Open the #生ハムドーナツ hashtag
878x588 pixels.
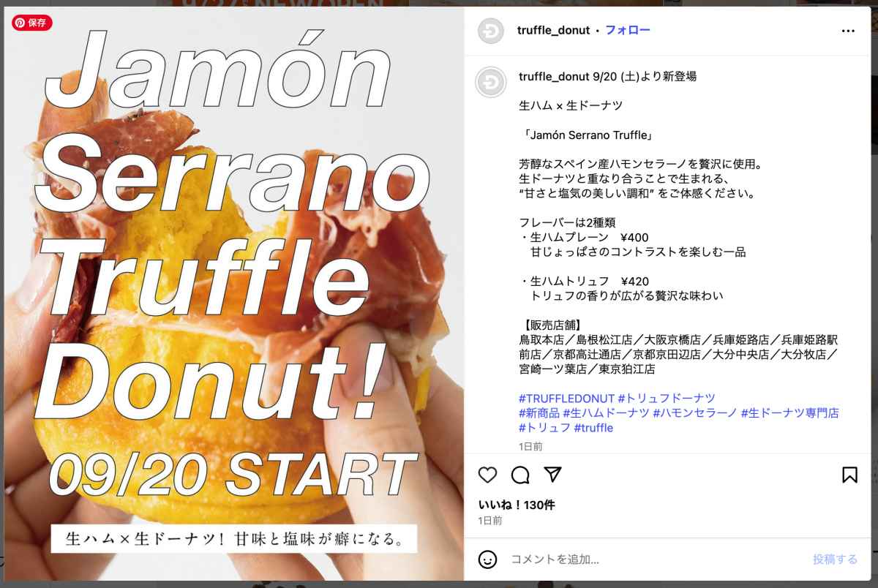click(606, 413)
